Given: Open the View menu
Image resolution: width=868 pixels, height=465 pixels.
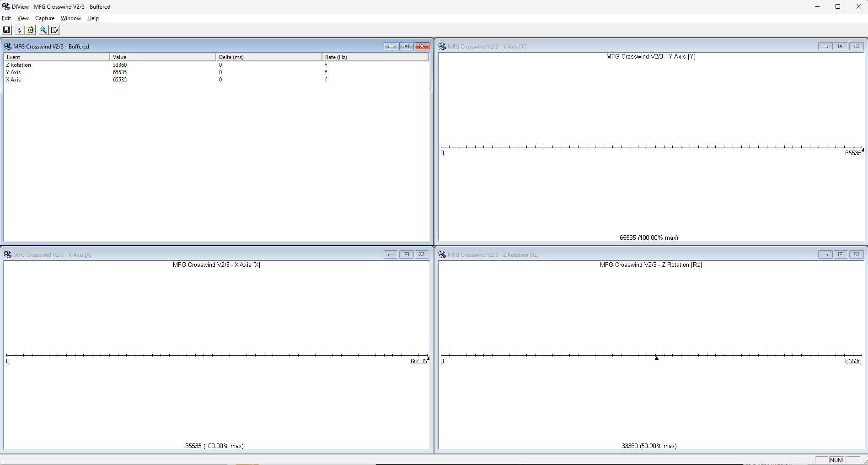Looking at the screenshot, I should coord(23,18).
